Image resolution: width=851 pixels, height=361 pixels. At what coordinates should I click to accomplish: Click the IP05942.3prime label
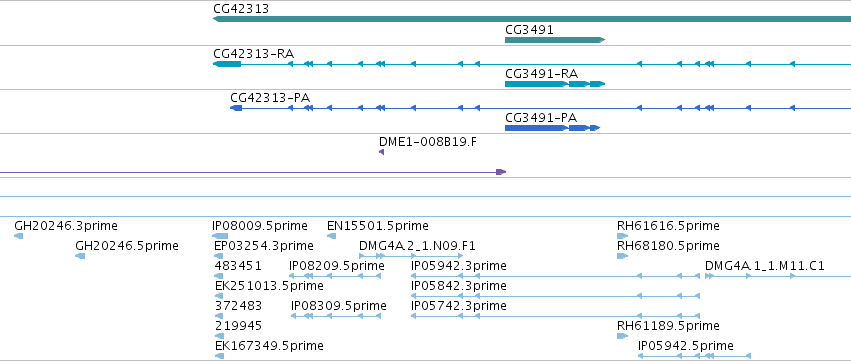point(459,266)
